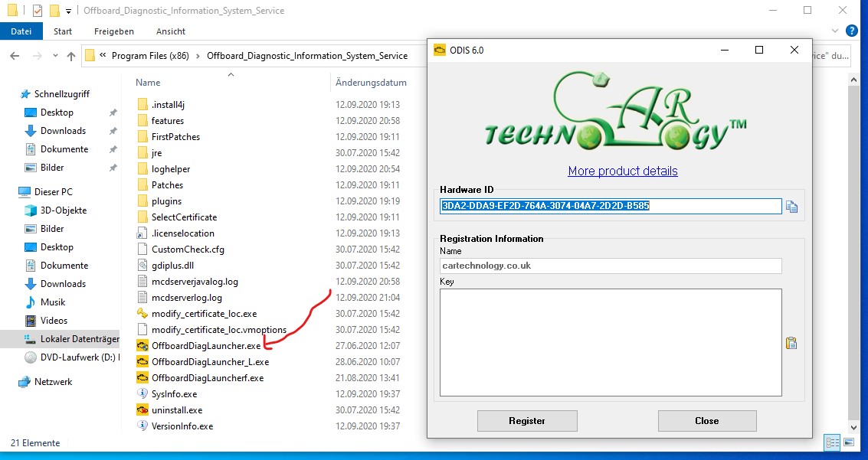Select OffboardDiagLauncherf.exe file
Image resolution: width=868 pixels, height=460 pixels.
[208, 377]
